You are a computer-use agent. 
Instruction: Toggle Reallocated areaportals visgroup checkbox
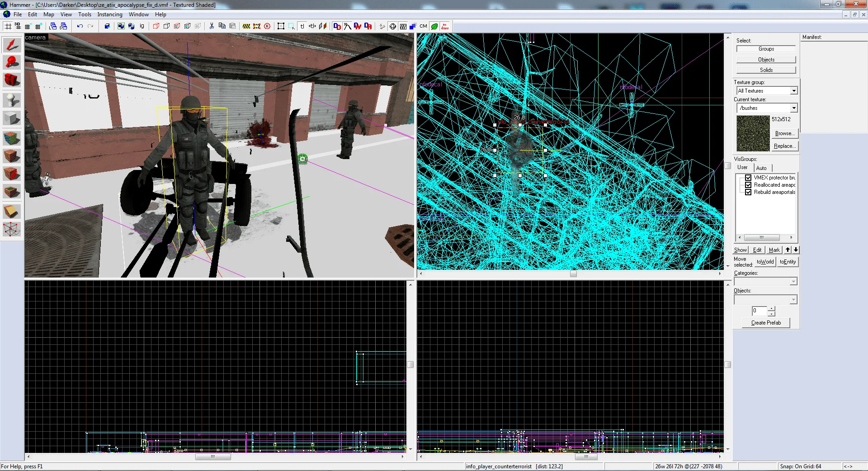(x=748, y=185)
